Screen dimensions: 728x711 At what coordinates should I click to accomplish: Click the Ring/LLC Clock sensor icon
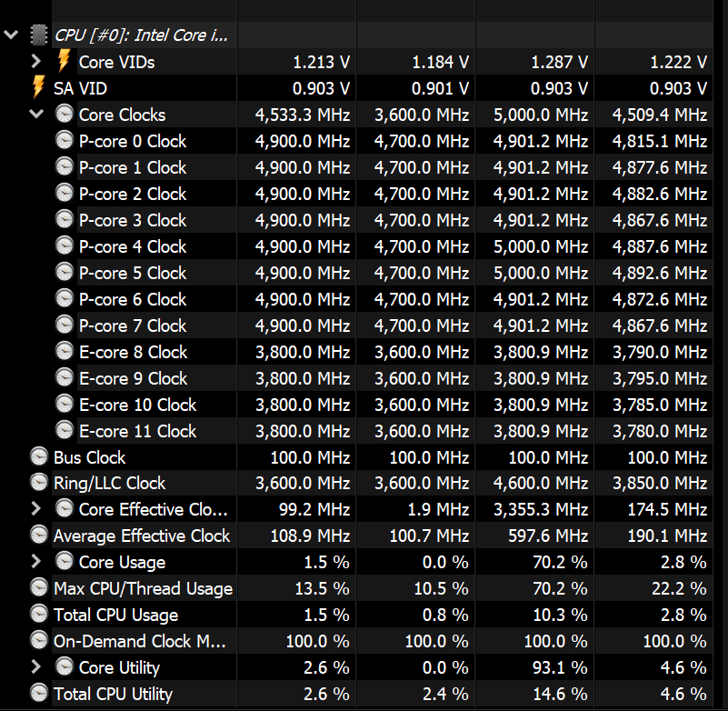[x=39, y=484]
